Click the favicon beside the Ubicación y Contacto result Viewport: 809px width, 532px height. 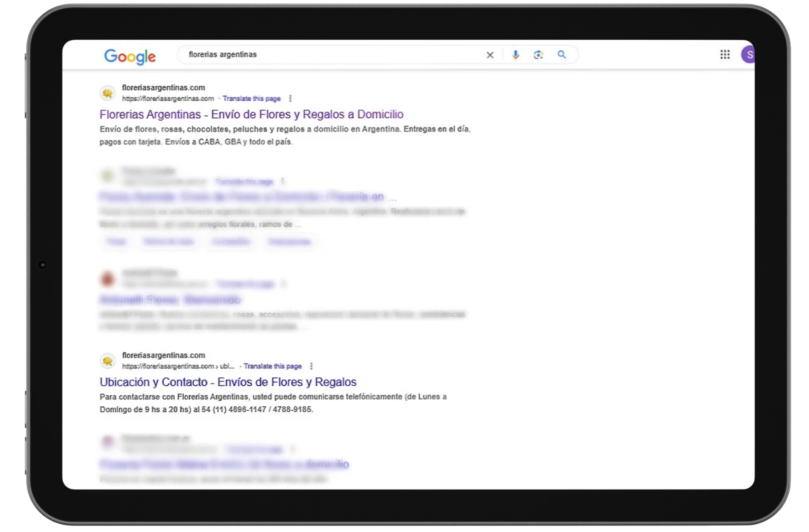[107, 361]
